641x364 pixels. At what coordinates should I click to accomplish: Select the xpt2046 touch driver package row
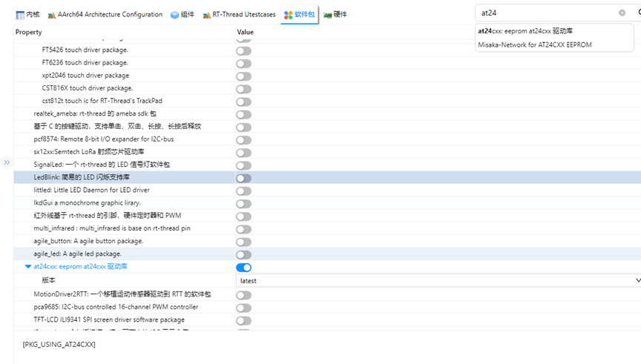pos(85,75)
